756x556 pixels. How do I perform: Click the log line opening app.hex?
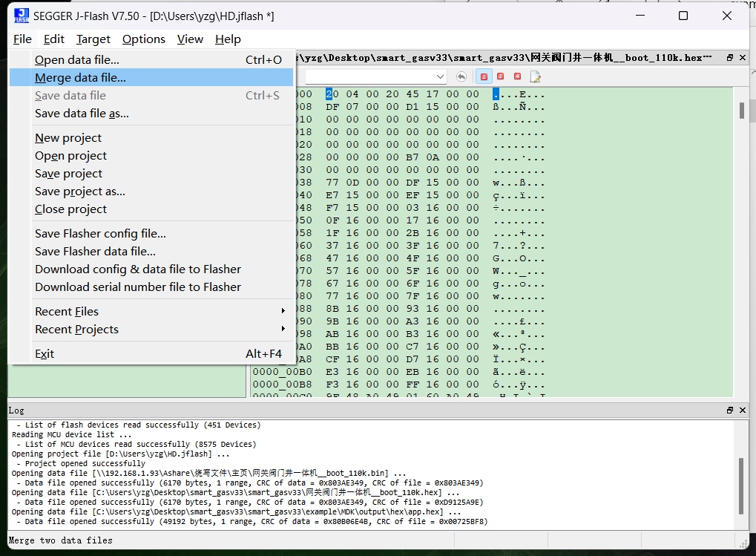[x=236, y=511]
